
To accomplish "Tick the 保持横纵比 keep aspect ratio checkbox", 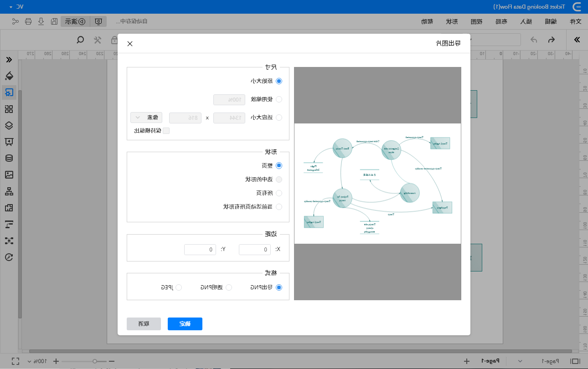I will tap(166, 131).
